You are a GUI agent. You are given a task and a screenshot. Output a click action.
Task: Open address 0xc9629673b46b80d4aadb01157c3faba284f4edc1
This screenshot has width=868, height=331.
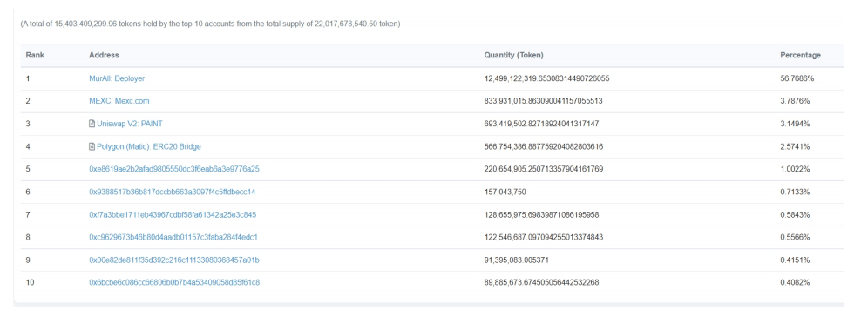click(x=173, y=238)
